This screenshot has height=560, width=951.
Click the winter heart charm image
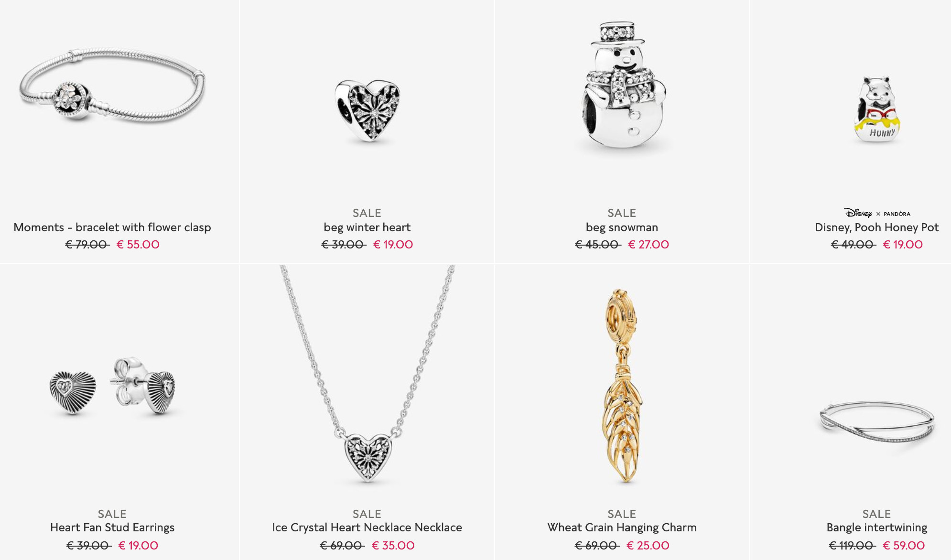(x=367, y=111)
